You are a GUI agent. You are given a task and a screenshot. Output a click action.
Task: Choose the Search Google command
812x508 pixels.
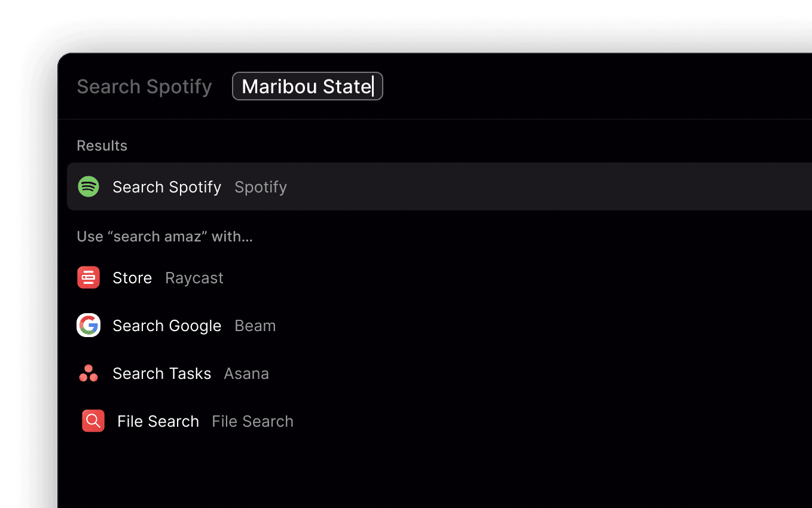pos(167,326)
